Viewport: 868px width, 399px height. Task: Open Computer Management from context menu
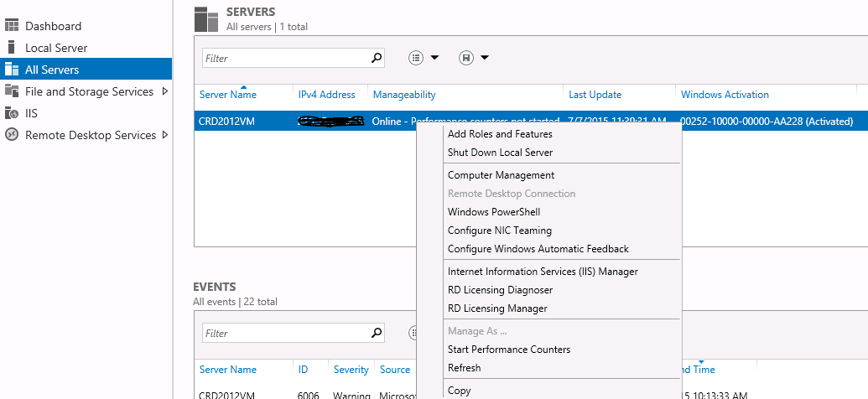pyautogui.click(x=501, y=175)
